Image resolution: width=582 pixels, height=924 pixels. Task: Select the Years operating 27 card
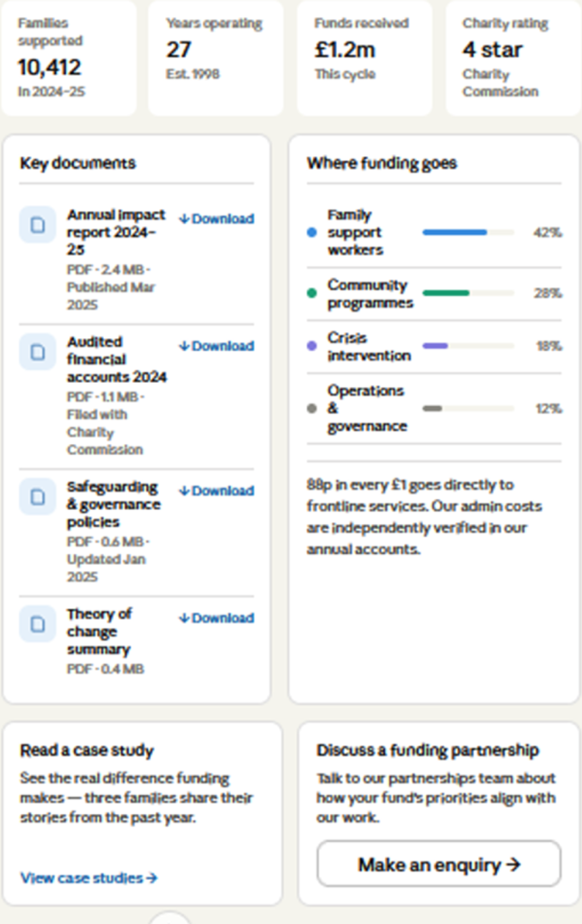pyautogui.click(x=216, y=57)
